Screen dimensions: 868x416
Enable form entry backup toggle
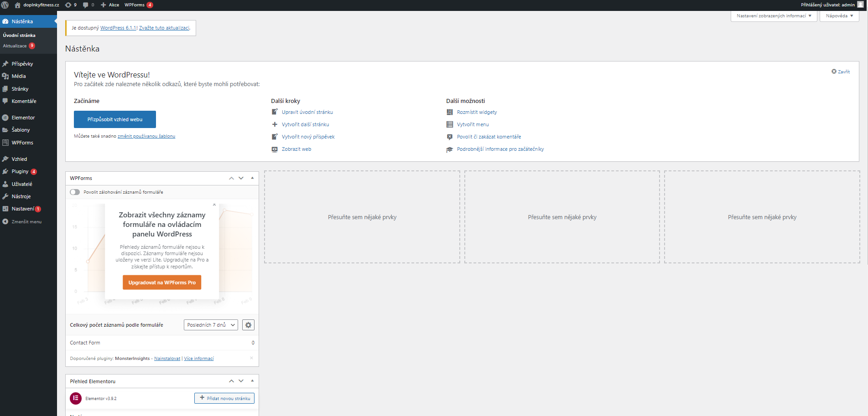75,192
